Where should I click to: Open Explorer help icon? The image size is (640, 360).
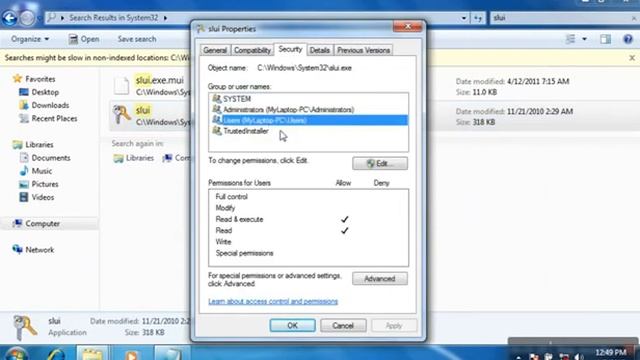(628, 39)
